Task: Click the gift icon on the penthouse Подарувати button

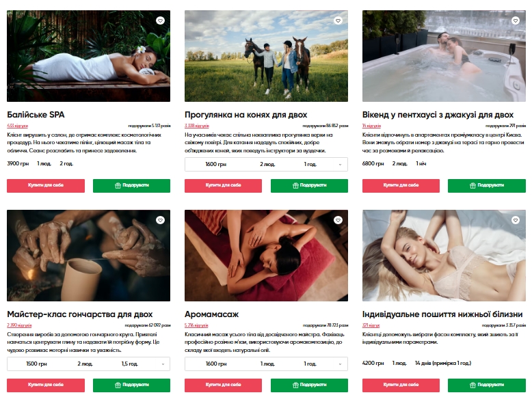Action: point(473,185)
